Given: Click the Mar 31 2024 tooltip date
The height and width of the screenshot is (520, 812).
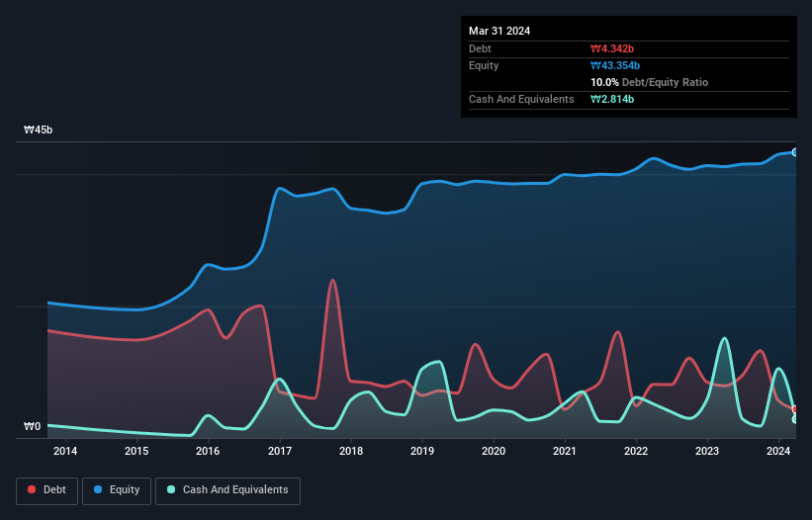Looking at the screenshot, I should tap(499, 31).
